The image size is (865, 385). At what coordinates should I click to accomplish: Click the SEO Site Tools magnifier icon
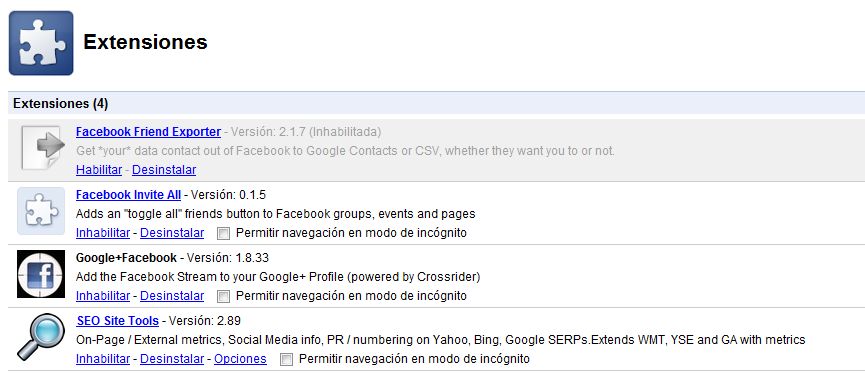[41, 337]
